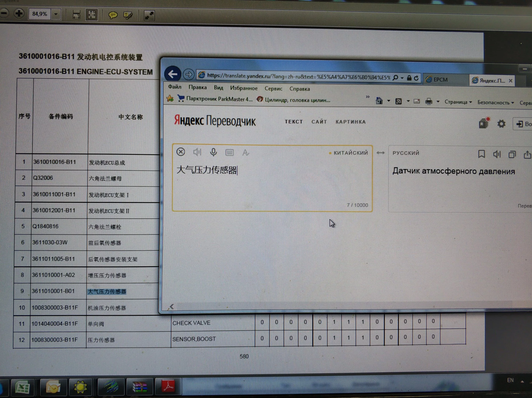532x398 pixels.
Task: Open Yandex Translate settings gear
Action: [x=501, y=124]
